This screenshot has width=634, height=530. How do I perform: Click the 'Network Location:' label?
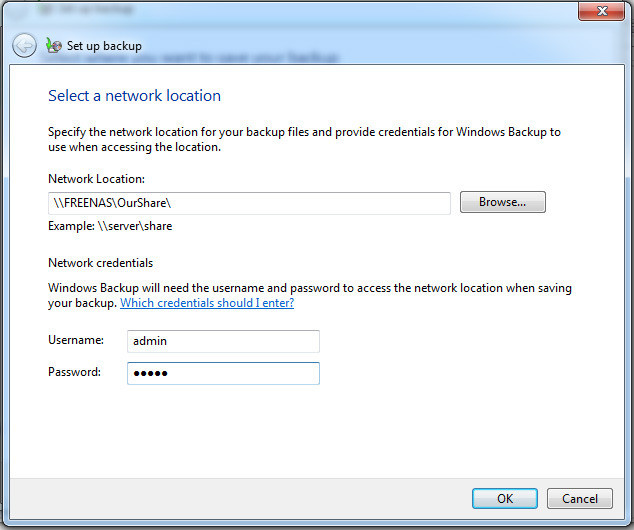coord(96,179)
